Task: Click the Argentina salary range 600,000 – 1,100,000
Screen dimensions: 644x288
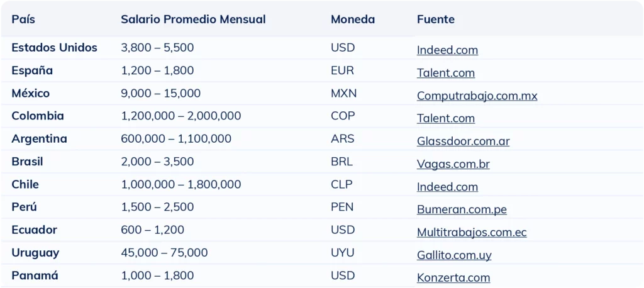Action: pos(176,139)
